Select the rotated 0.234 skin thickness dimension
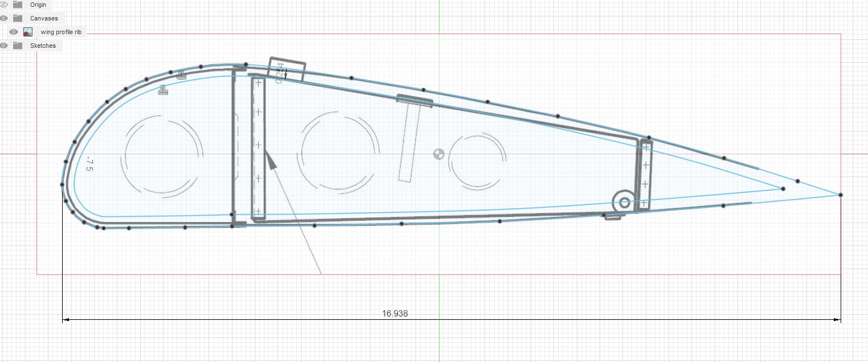The height and width of the screenshot is (362, 868). 279,74
